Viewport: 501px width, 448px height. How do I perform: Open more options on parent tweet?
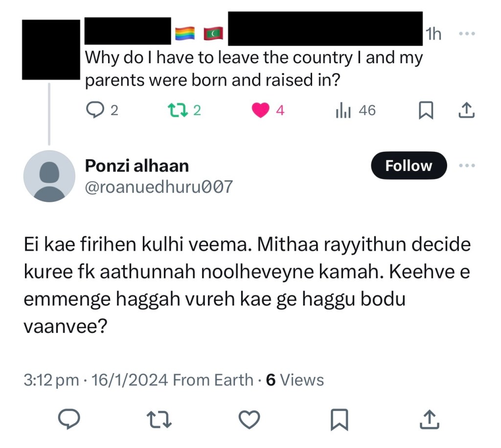pos(466,34)
